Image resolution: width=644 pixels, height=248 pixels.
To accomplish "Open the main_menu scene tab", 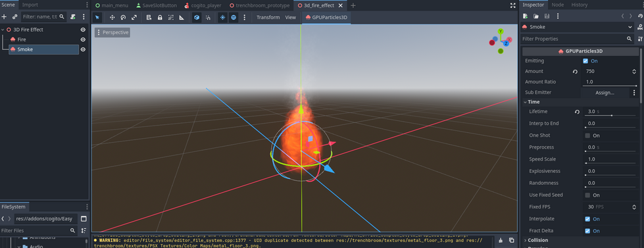I will tap(112, 5).
